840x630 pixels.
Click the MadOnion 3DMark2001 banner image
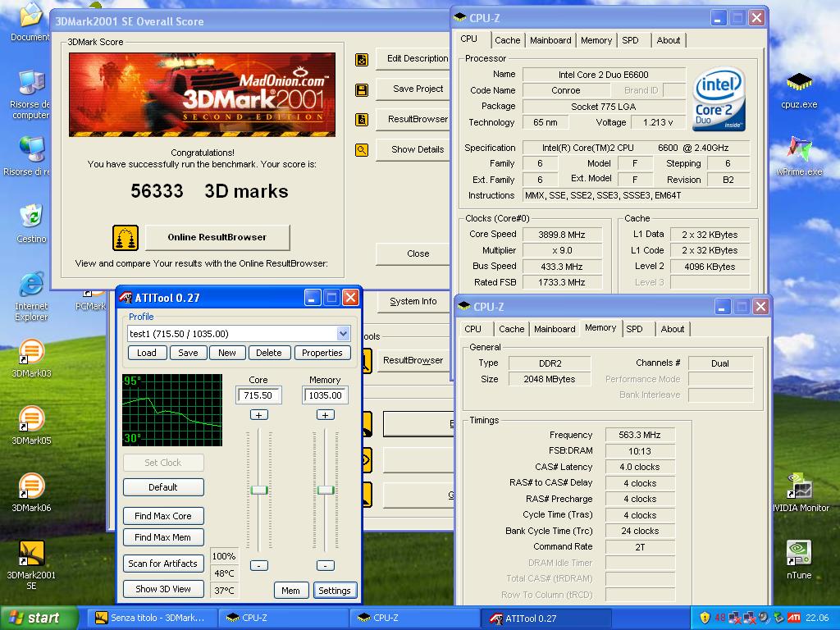(x=202, y=95)
